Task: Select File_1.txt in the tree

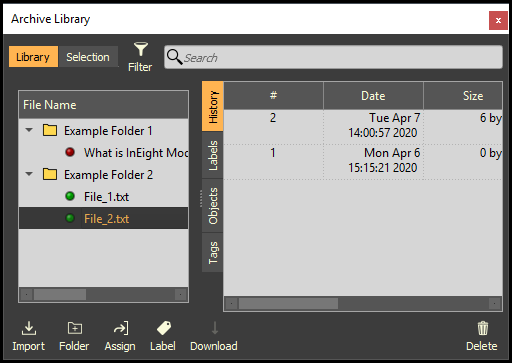Action: pyautogui.click(x=106, y=197)
